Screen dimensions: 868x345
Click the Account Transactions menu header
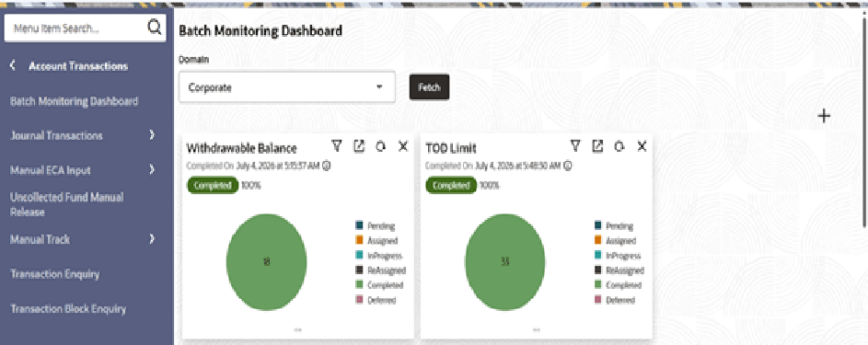pos(78,66)
